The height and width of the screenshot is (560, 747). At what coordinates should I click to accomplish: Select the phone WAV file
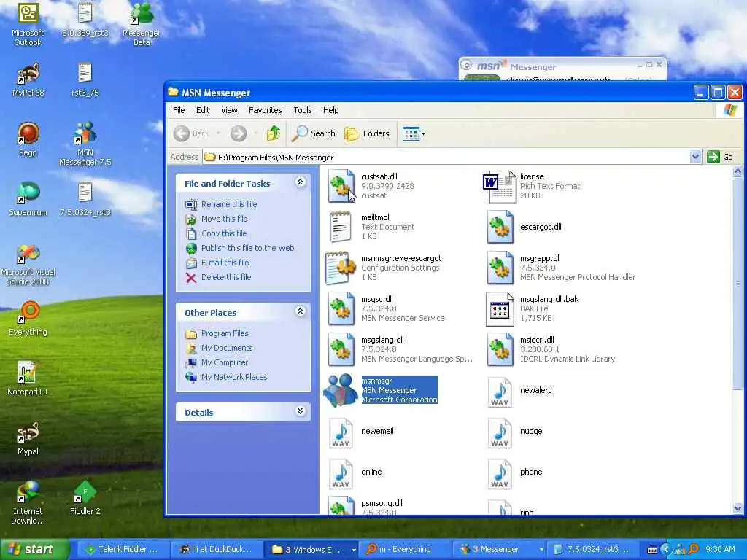coord(515,473)
